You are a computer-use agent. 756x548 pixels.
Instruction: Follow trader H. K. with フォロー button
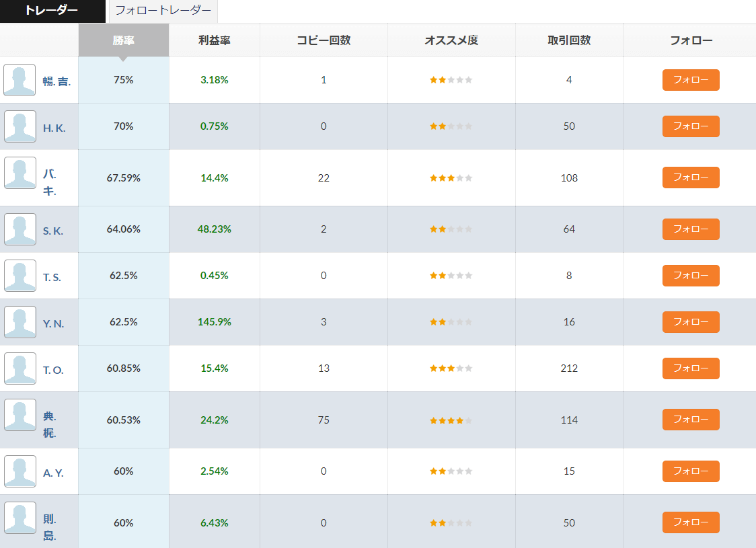coord(691,126)
